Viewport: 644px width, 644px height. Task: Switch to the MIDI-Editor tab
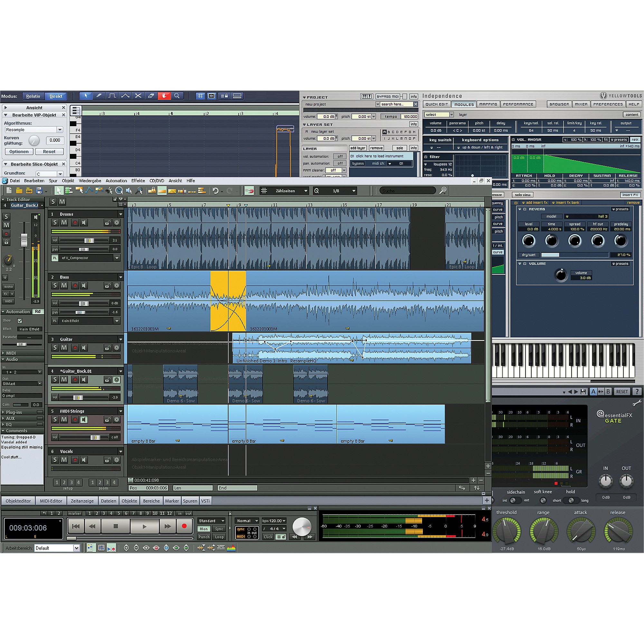(x=51, y=501)
